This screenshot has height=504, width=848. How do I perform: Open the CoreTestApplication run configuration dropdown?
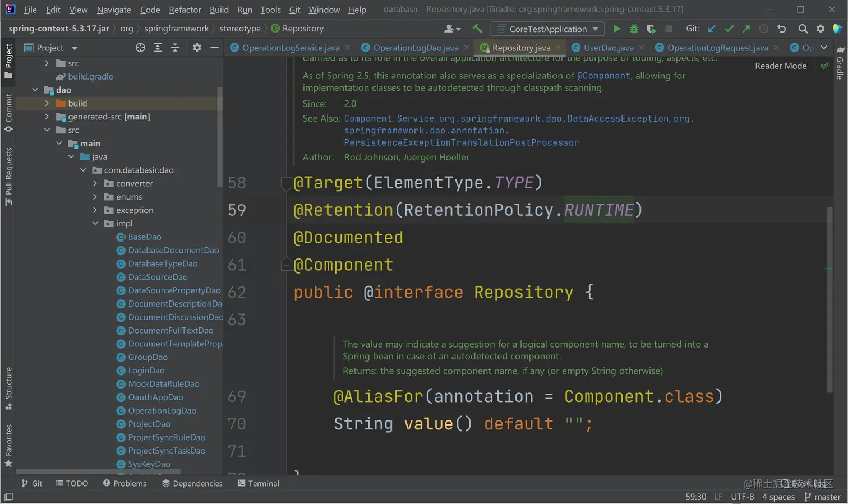tap(547, 29)
